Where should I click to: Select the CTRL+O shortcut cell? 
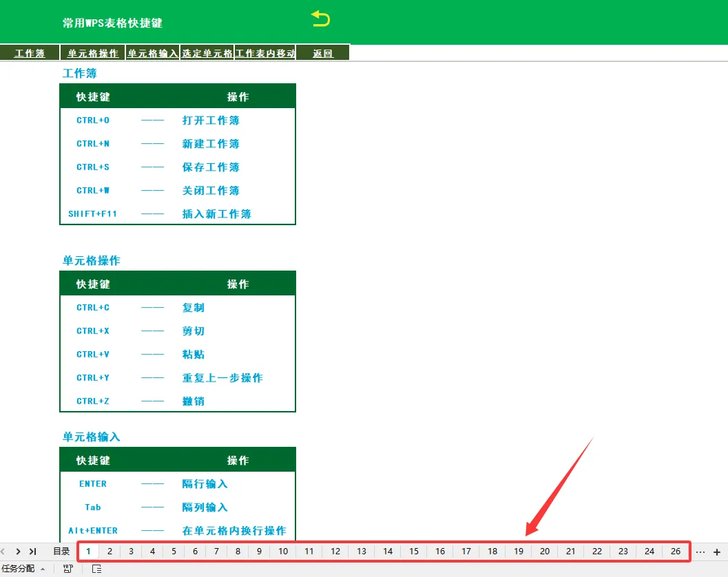click(93, 120)
